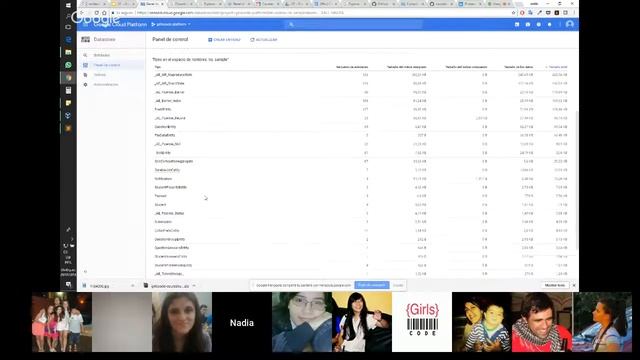This screenshot has height=360, width=640.
Task: Select Índices in the Datastore sidebar
Action: tap(100, 75)
